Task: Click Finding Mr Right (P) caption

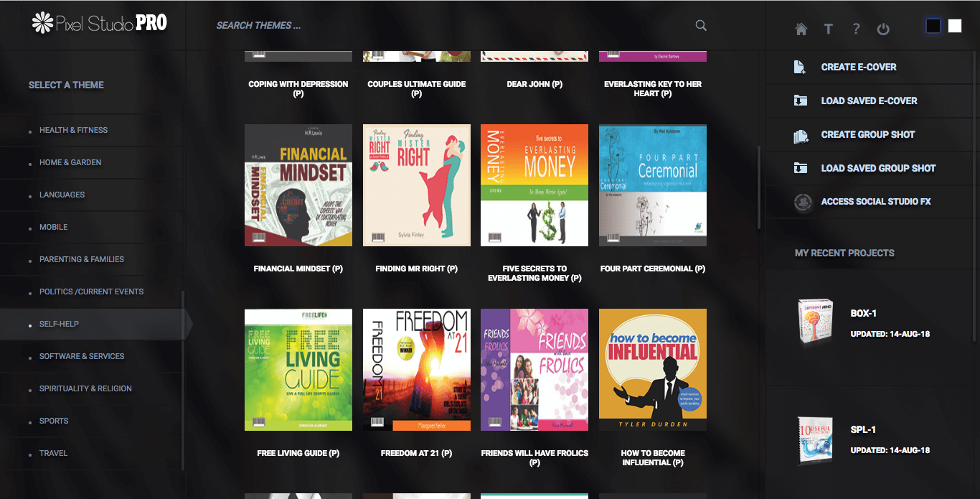Action: (x=417, y=269)
